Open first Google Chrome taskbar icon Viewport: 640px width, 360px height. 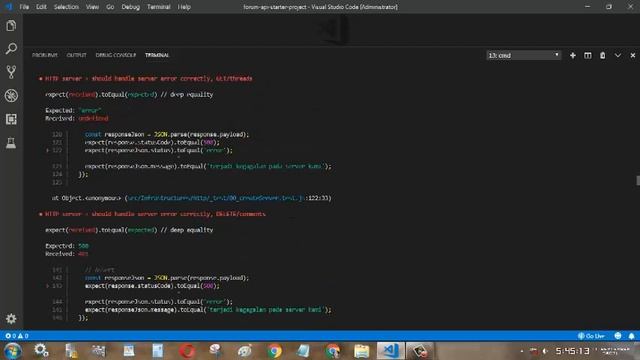(274, 351)
